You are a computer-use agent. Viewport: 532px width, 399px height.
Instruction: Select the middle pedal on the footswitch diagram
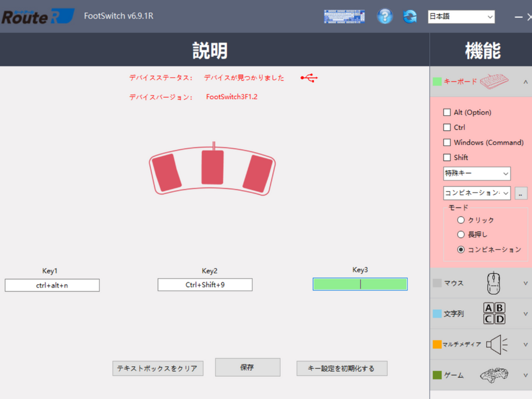(x=213, y=167)
